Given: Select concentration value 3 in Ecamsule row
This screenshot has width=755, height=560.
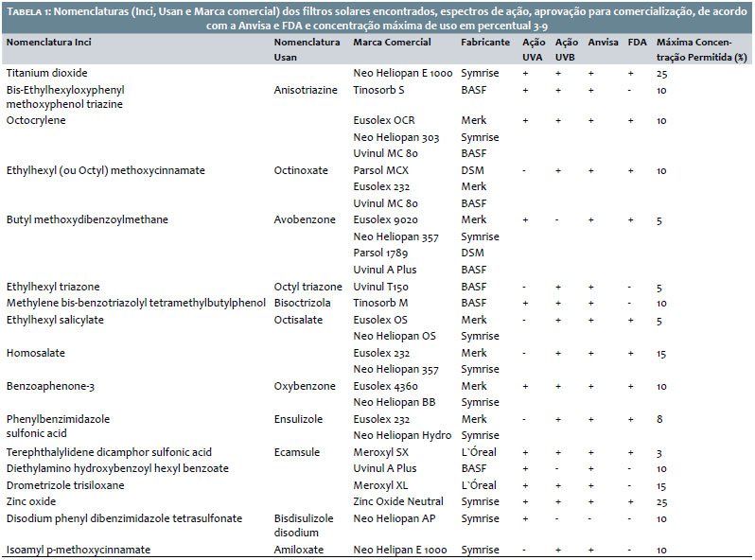Looking at the screenshot, I should pyautogui.click(x=659, y=453).
